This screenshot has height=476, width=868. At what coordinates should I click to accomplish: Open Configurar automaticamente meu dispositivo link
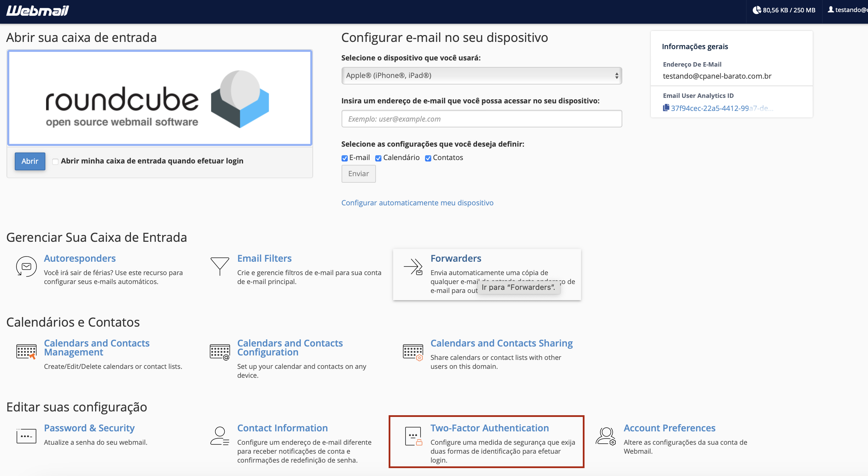pyautogui.click(x=417, y=203)
